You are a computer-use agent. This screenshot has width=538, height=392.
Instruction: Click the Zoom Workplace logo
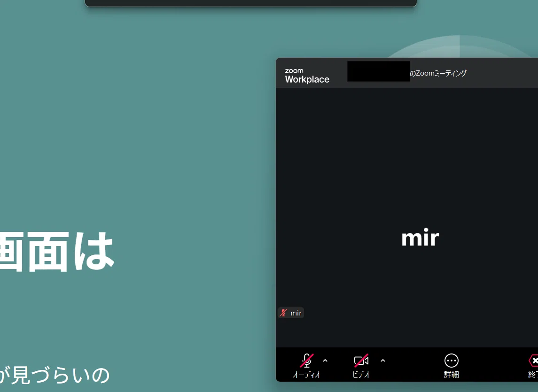(x=307, y=76)
